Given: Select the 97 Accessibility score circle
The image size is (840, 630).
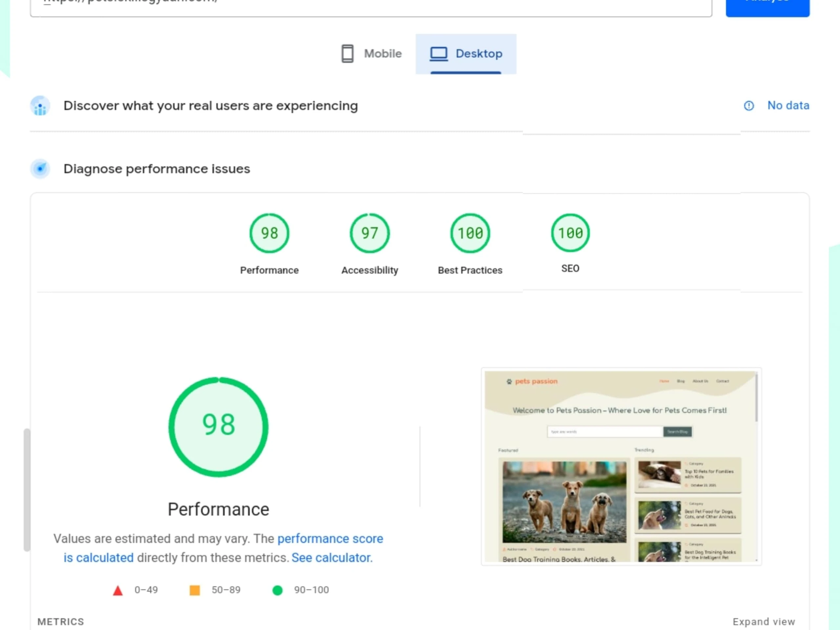Looking at the screenshot, I should point(369,233).
